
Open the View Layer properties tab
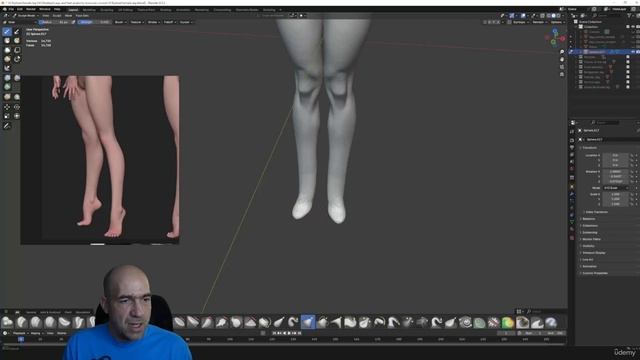click(572, 155)
